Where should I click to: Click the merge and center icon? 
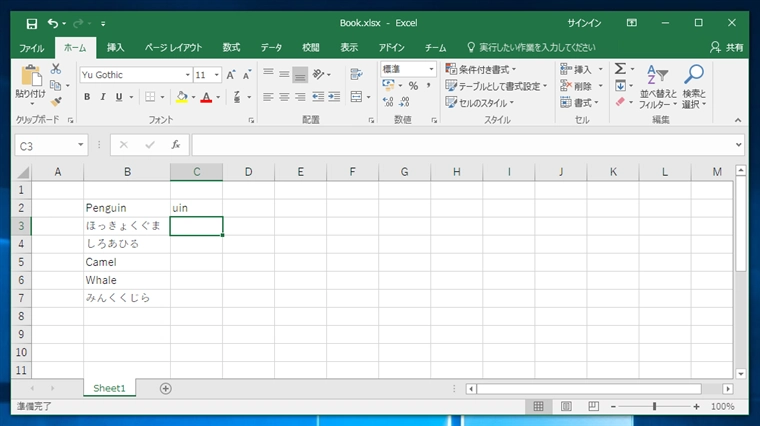click(x=356, y=97)
